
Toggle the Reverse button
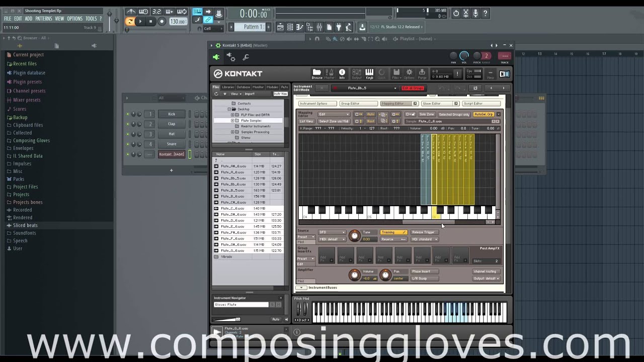coord(394,239)
